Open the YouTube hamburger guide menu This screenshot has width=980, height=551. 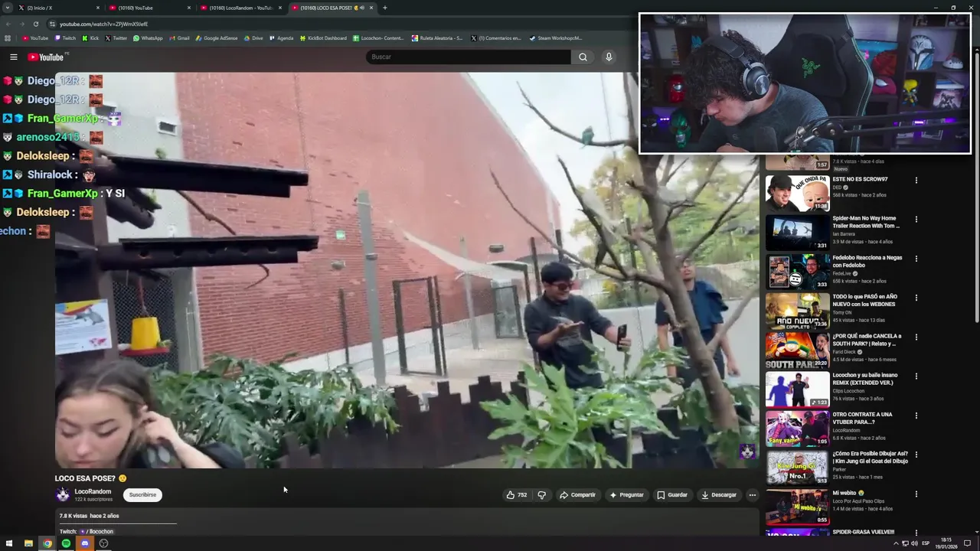coord(13,57)
